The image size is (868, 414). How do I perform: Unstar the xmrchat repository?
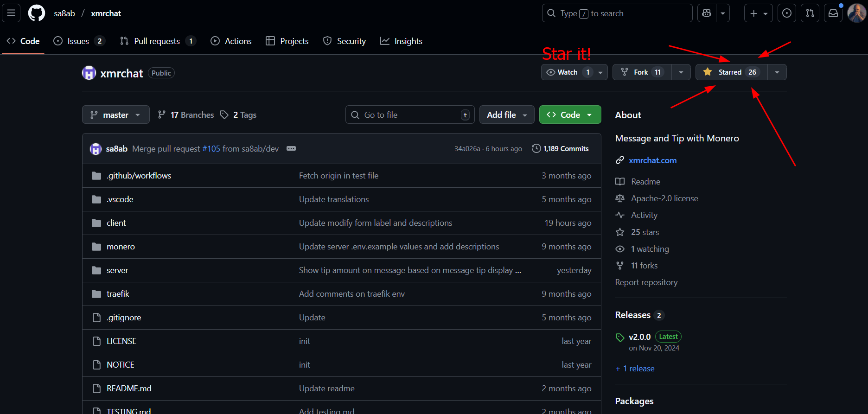[x=731, y=72]
